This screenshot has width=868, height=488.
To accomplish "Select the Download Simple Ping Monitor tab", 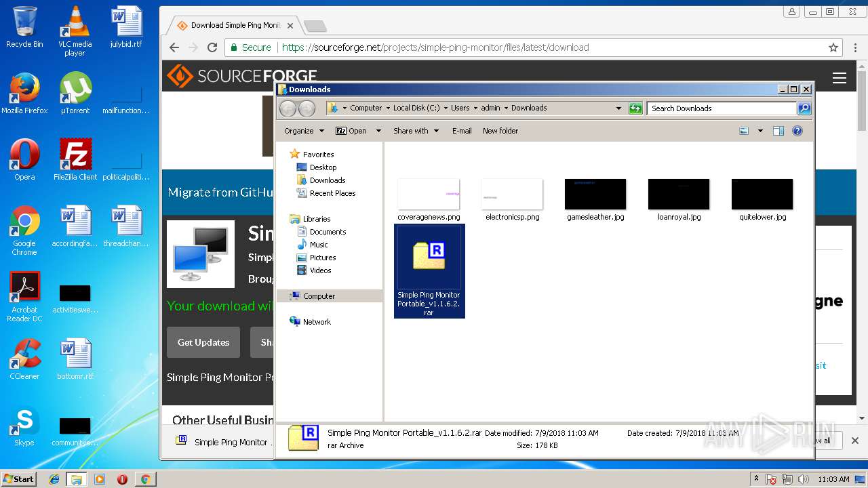I will (234, 26).
